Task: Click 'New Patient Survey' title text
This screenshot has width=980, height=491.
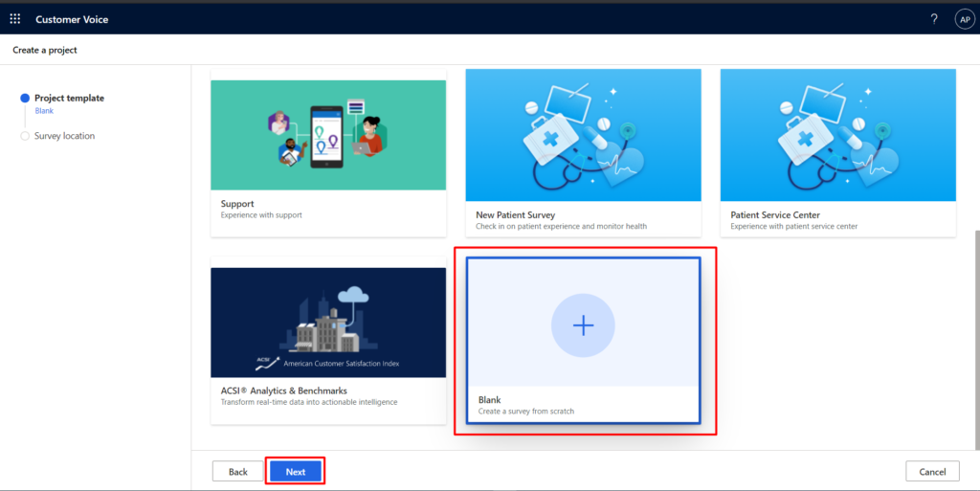Action: pyautogui.click(x=515, y=215)
